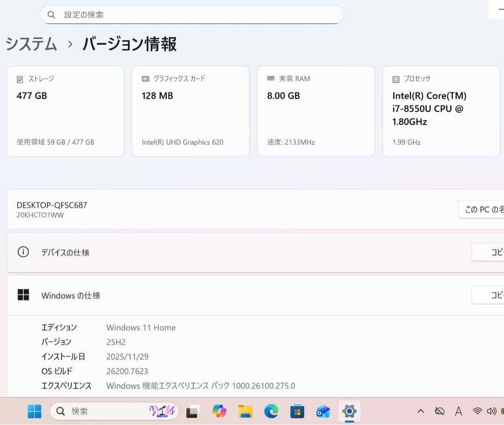Open File Explorer from the taskbar
Image resolution: width=504 pixels, height=425 pixels.
[x=245, y=411]
